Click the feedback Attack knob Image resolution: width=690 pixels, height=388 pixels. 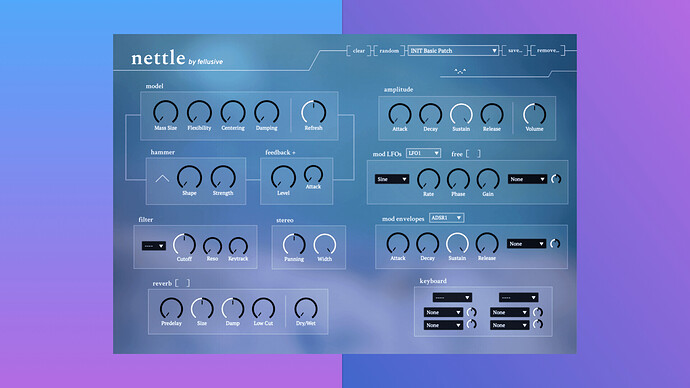click(313, 175)
